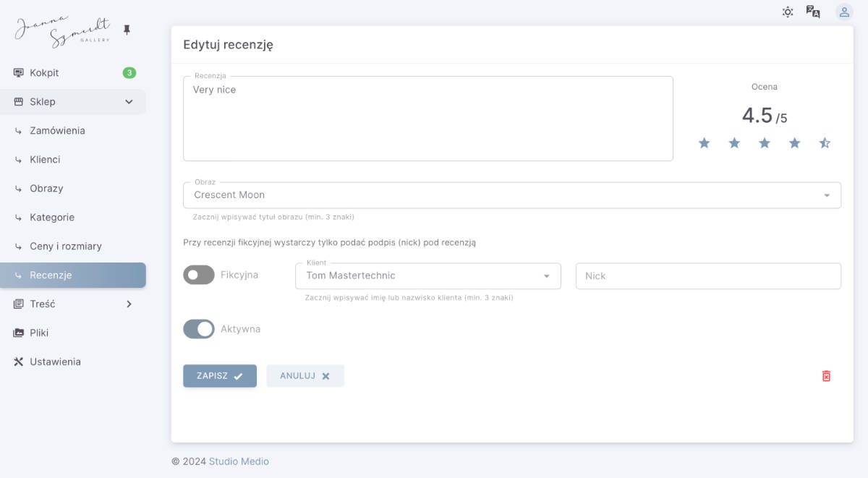Click the Nick input field
Screen dimensions: 868x478
(x=708, y=276)
